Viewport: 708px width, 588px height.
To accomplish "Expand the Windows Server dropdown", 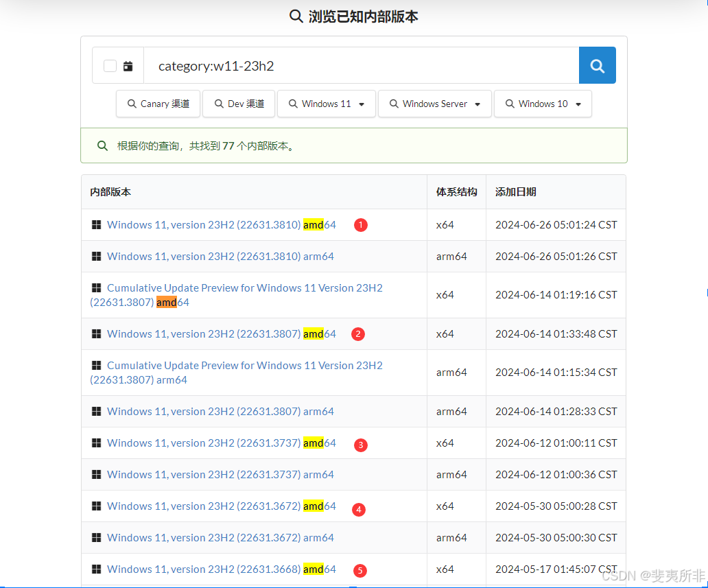I will click(x=435, y=104).
